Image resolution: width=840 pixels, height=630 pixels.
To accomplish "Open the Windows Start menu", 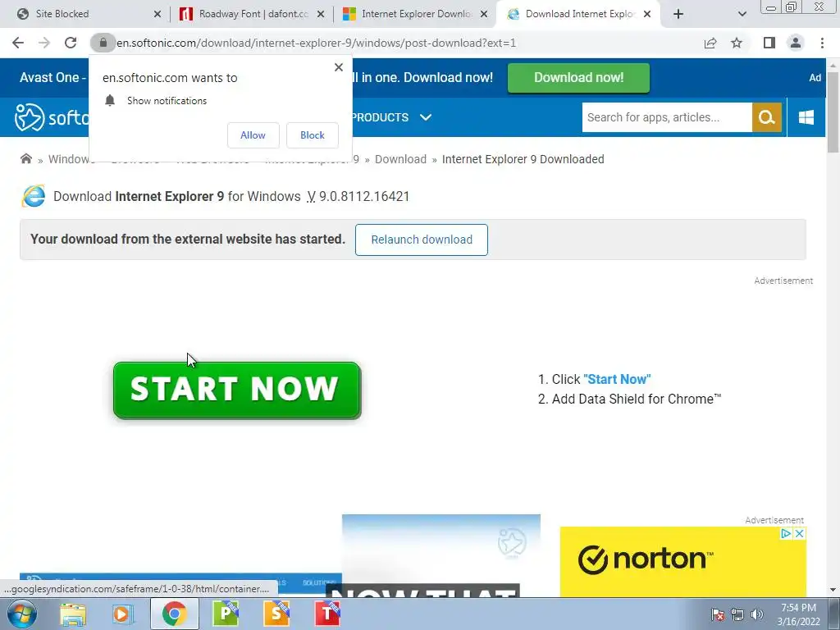I will point(22,614).
